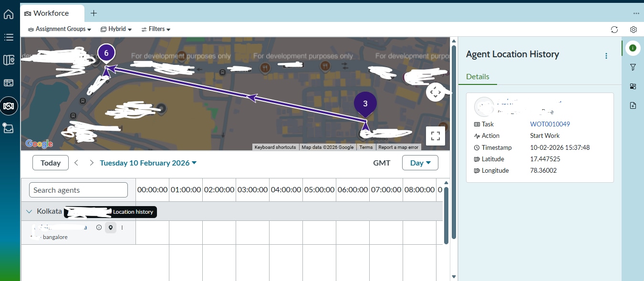
Task: Open task link WOT0010049
Action: [550, 124]
